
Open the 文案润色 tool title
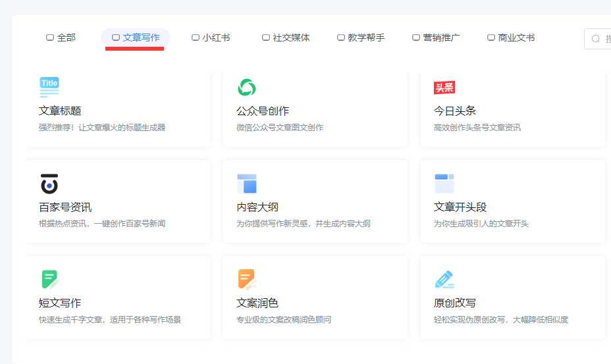(x=257, y=303)
